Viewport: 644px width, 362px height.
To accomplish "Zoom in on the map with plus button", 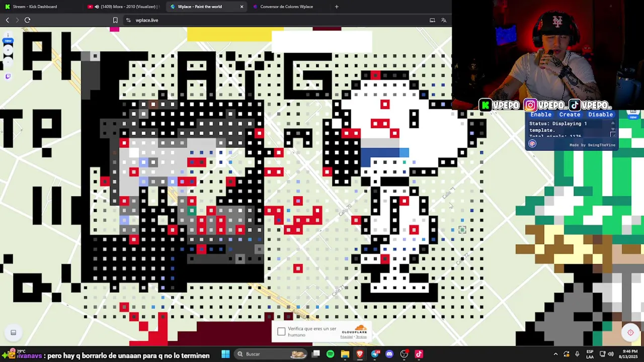I will point(8,50).
